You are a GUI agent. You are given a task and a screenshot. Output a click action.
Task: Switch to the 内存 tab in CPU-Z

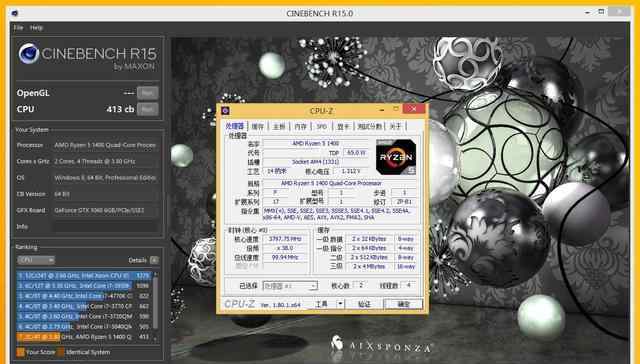tap(300, 127)
